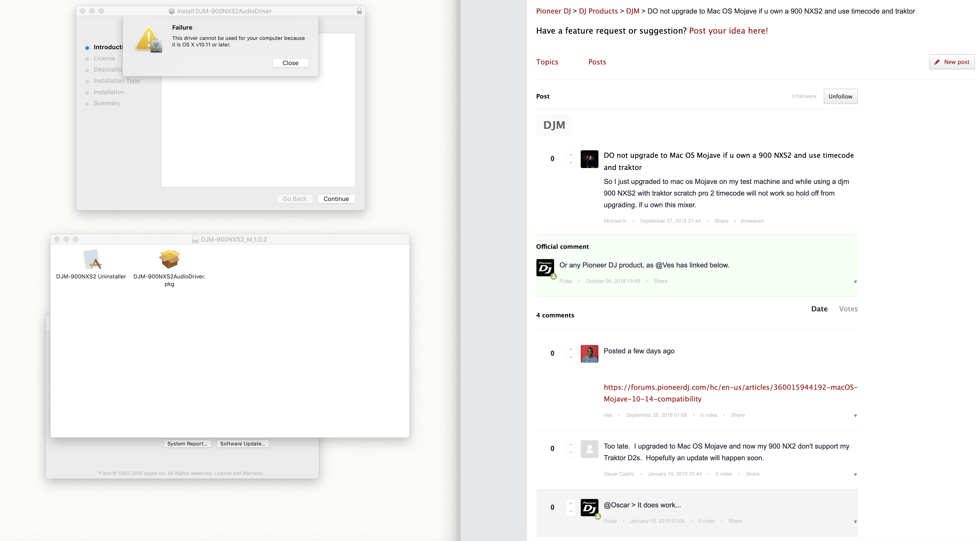
Task: Switch to the Topics tab
Action: pyautogui.click(x=547, y=62)
